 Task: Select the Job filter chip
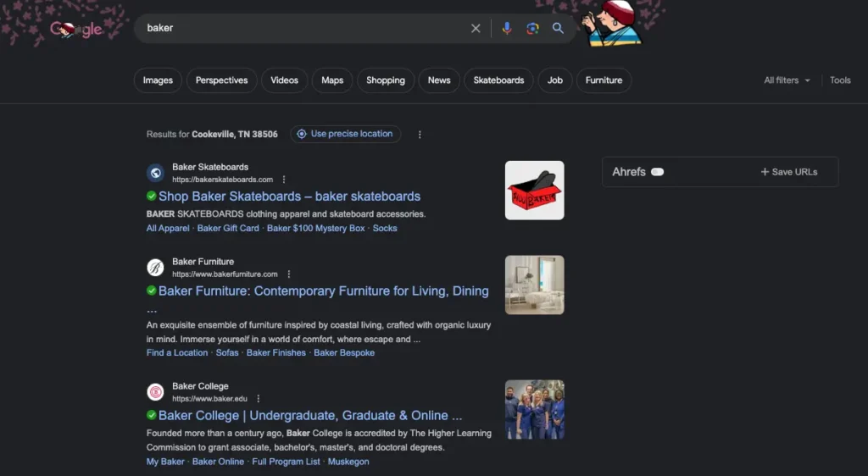(554, 80)
